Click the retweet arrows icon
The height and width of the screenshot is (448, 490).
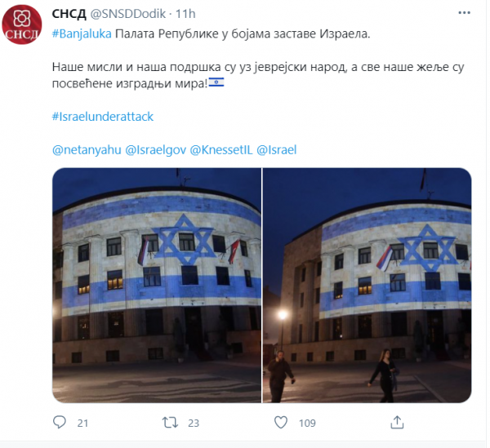(x=170, y=423)
